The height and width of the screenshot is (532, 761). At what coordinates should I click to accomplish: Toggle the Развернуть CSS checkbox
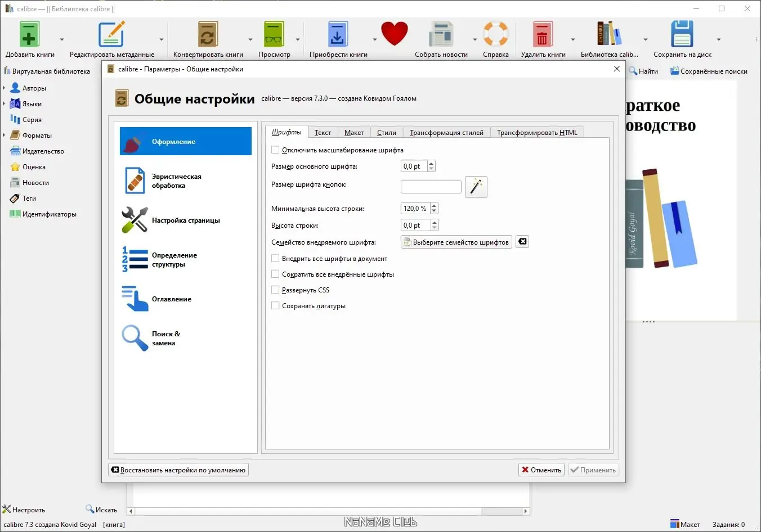coord(275,290)
